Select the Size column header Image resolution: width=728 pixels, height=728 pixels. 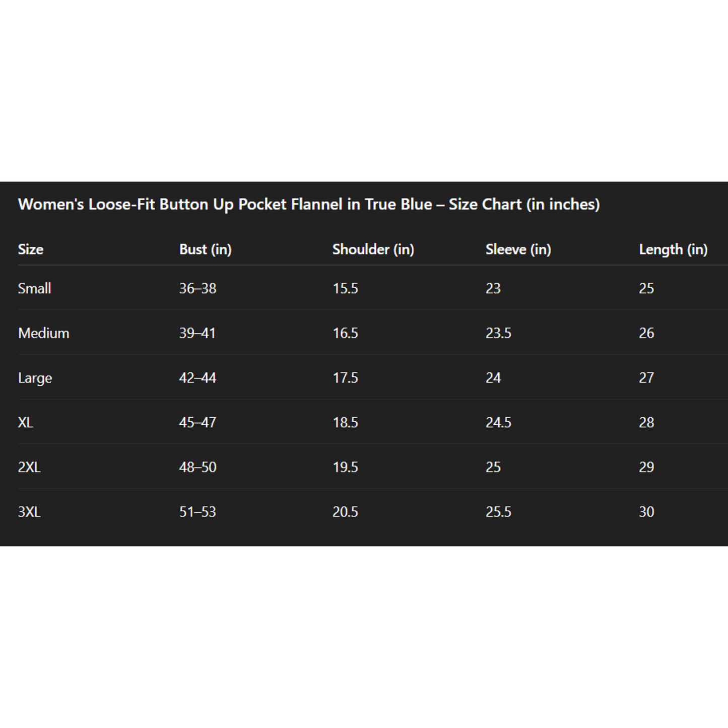(31, 249)
